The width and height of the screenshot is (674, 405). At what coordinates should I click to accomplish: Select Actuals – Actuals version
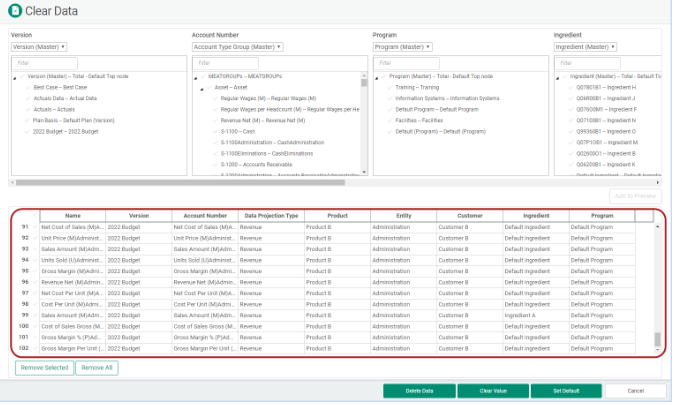coord(54,110)
